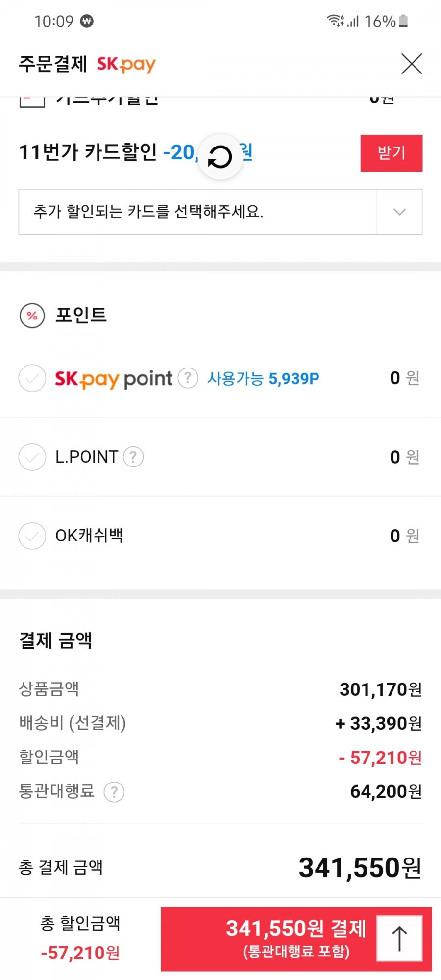Image resolution: width=441 pixels, height=980 pixels.
Task: Check the OK캐쉬백 checkbox
Action: pos(32,536)
